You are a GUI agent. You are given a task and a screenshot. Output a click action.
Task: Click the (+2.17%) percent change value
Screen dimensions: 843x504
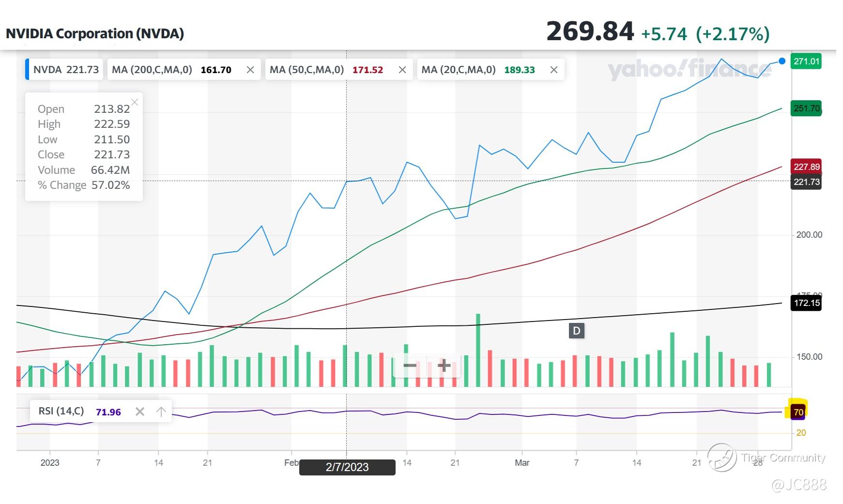733,34
